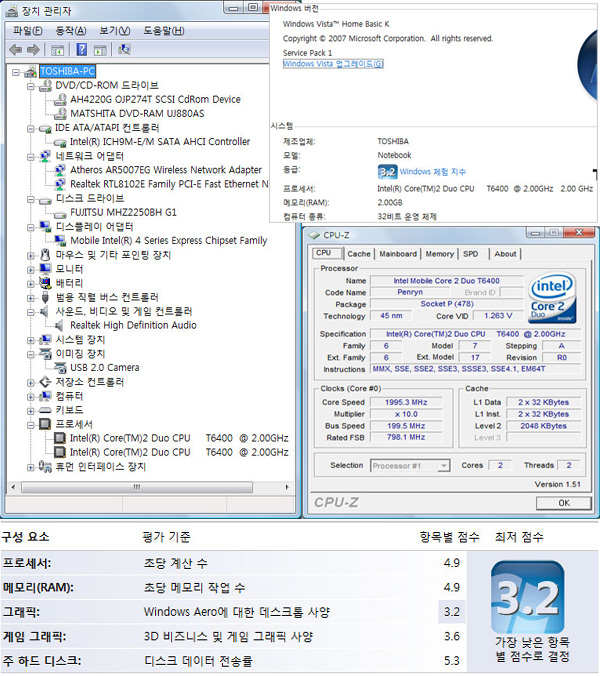Click the speaker icon for 사운드, 비디오 및 게임 컨트롤러
600x676 pixels.
click(x=45, y=311)
